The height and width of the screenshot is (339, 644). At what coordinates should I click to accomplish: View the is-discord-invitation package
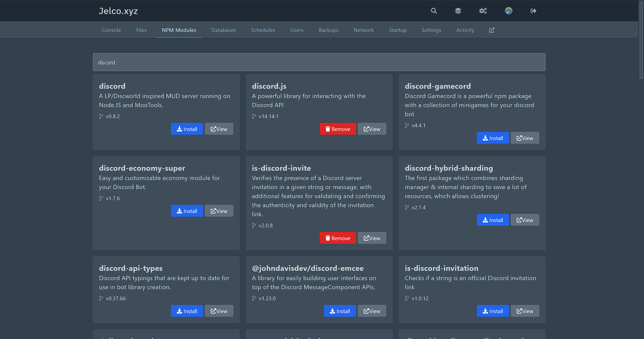[x=525, y=311]
